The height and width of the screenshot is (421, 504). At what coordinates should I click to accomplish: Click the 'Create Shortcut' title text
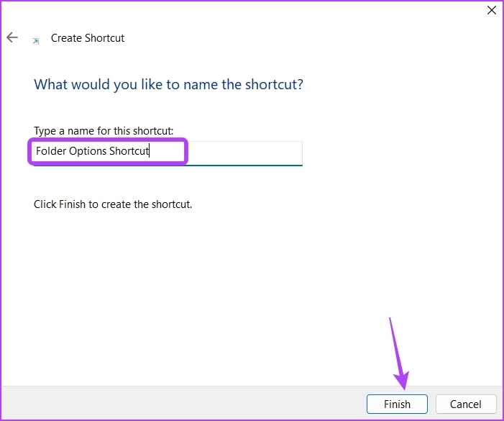point(88,38)
